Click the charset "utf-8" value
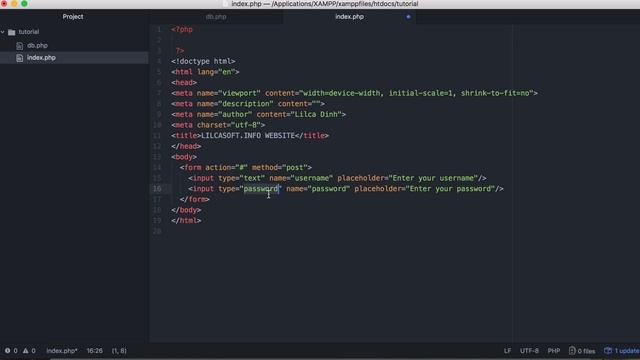 (246, 125)
